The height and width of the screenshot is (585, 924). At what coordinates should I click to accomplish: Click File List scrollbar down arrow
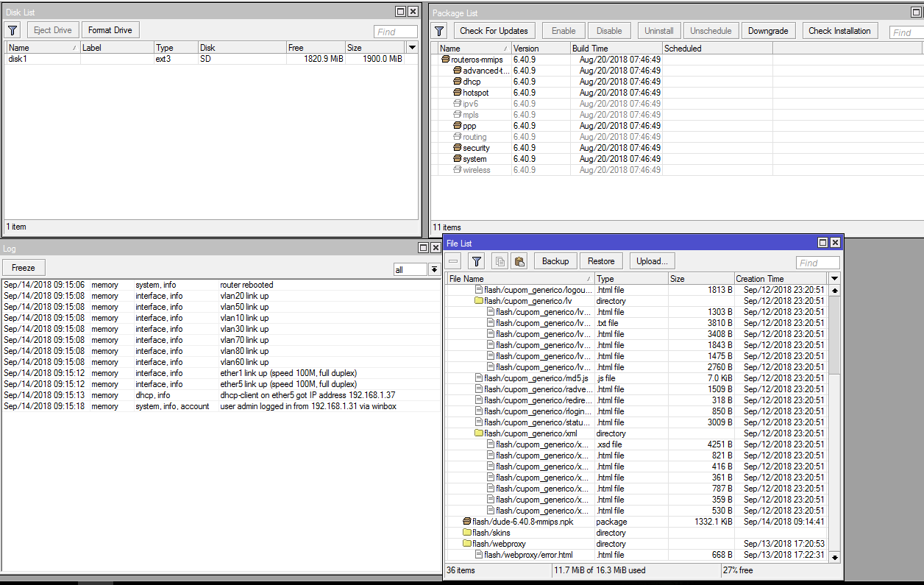coord(834,558)
